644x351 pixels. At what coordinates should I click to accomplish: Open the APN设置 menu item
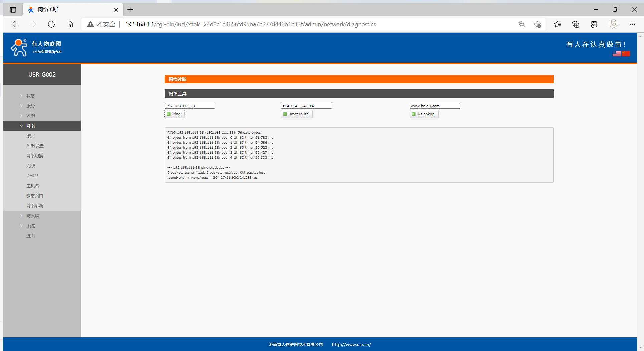click(35, 146)
